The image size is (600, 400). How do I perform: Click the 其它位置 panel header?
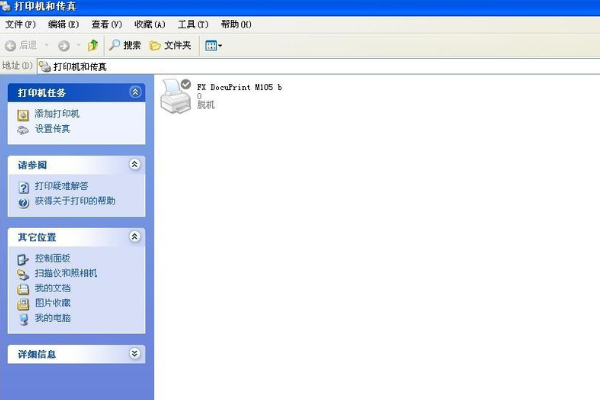pyautogui.click(x=76, y=237)
